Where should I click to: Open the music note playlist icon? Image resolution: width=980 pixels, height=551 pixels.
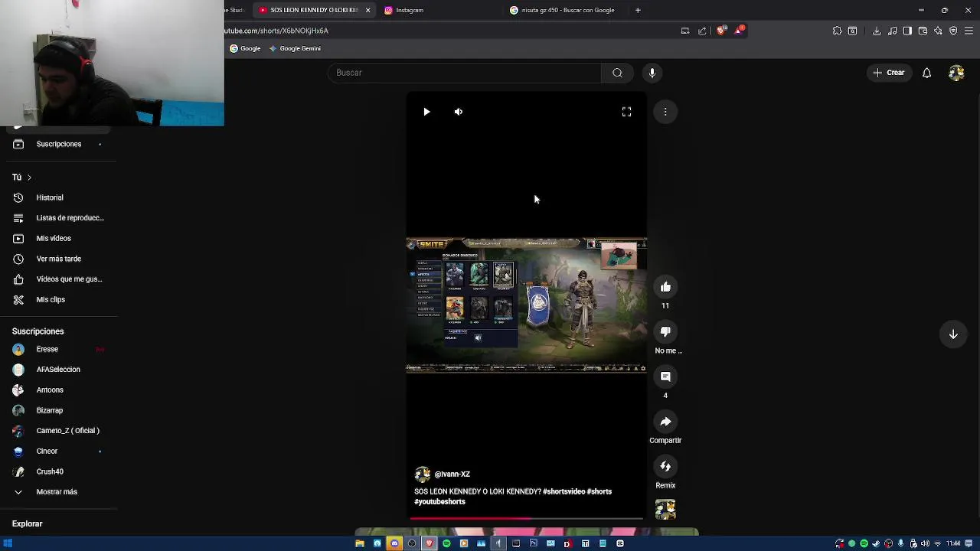tap(893, 31)
